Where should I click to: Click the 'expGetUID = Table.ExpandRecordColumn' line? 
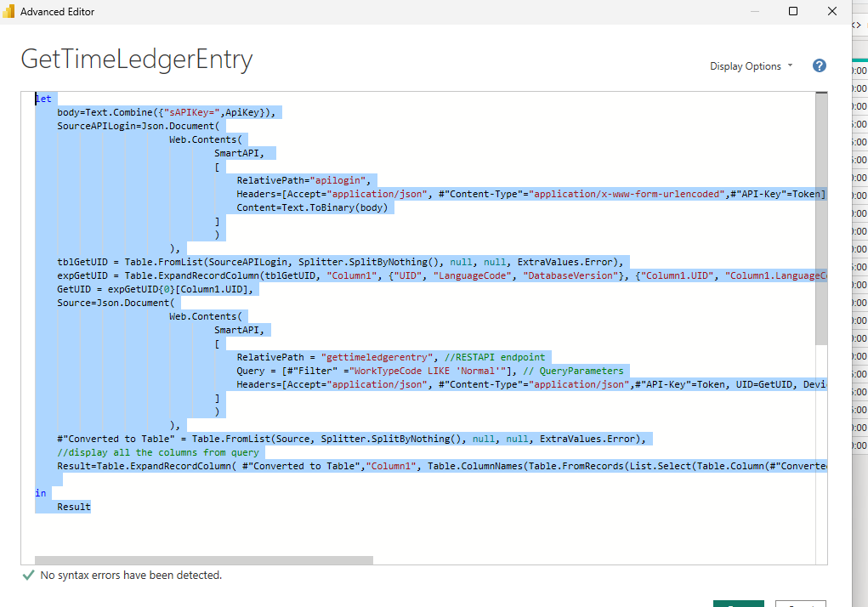pos(442,275)
